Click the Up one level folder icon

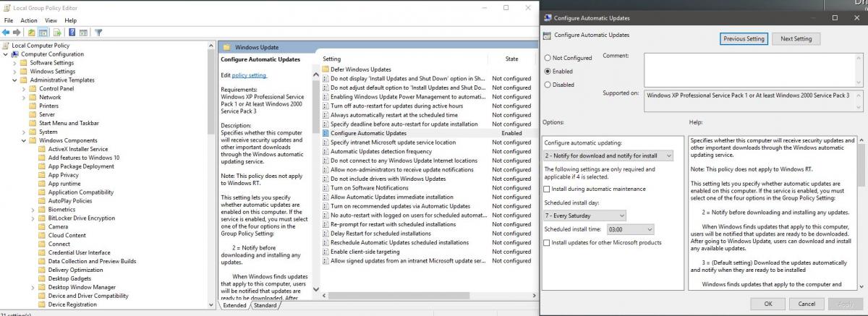(32, 33)
